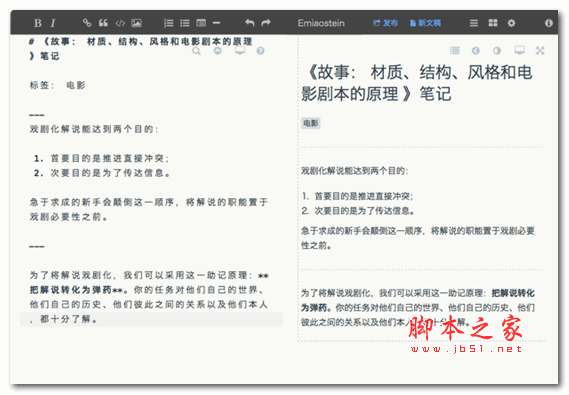Insert a blockquote with the quote icon

tap(103, 23)
